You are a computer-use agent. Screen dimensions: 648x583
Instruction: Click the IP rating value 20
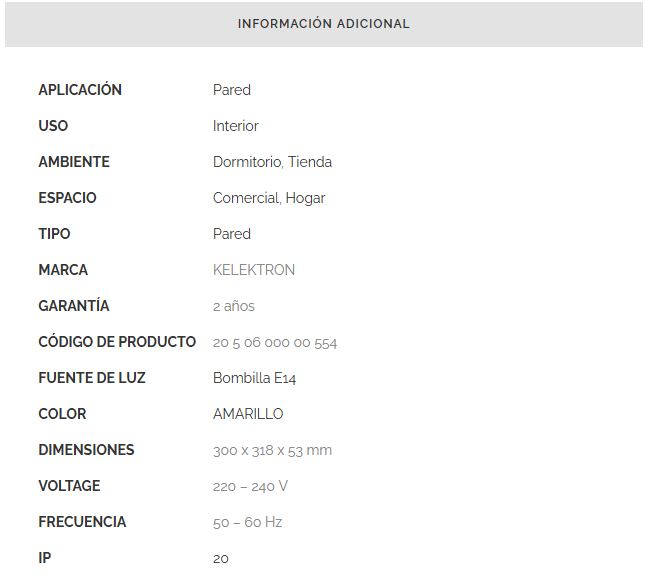coord(221,558)
